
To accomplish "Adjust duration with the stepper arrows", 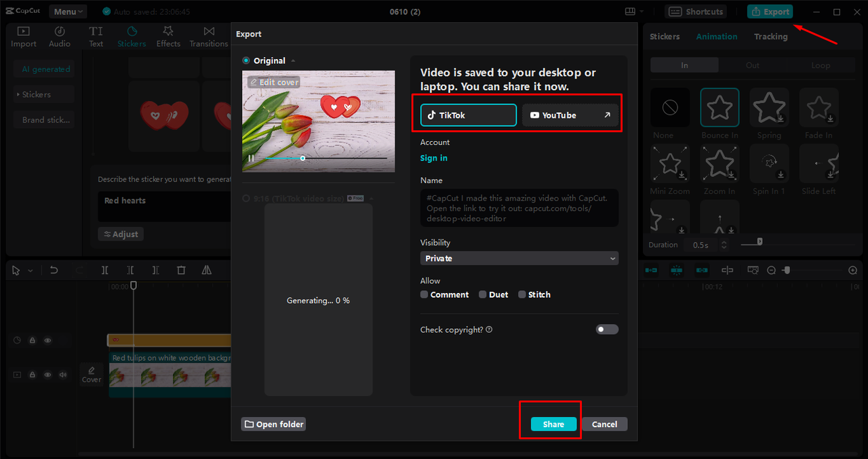I will pyautogui.click(x=724, y=245).
